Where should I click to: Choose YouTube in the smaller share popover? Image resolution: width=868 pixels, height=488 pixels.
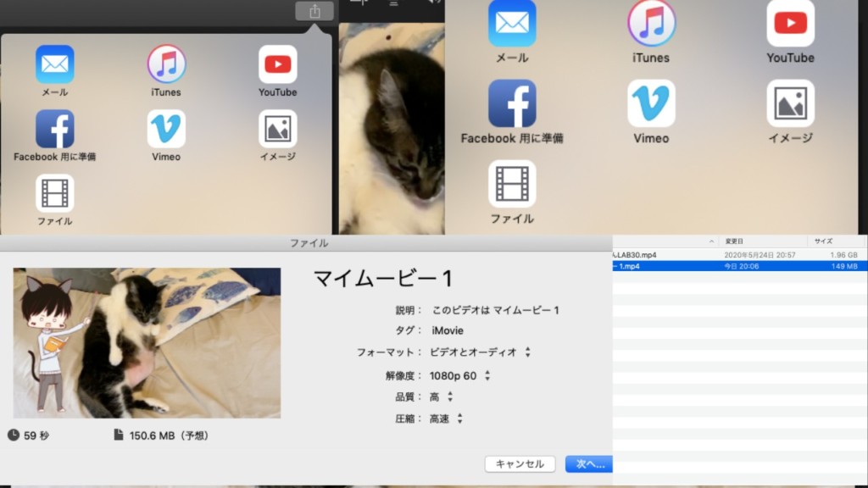(277, 71)
